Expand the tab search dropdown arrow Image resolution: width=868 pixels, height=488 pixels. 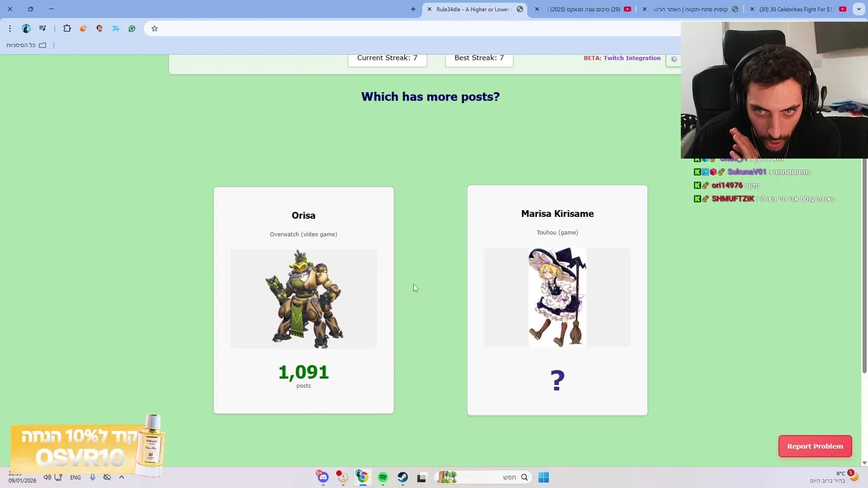click(x=859, y=9)
